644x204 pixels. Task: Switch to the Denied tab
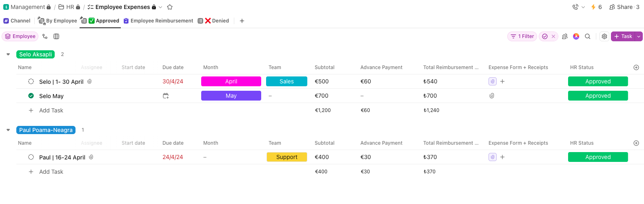click(x=216, y=21)
